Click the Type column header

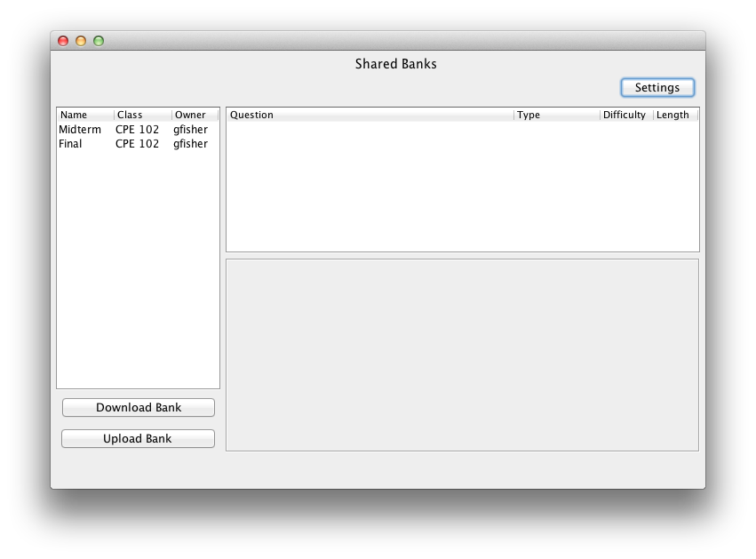(557, 115)
